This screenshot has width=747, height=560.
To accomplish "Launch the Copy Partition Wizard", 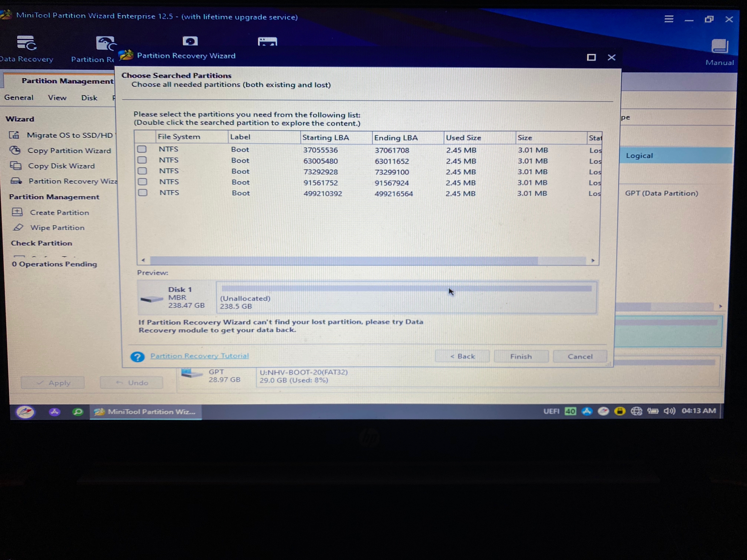I will 60,151.
